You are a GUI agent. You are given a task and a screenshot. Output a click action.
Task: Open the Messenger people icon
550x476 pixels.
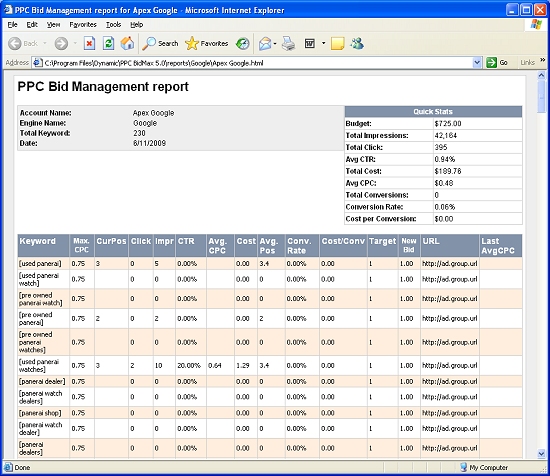[x=357, y=43]
